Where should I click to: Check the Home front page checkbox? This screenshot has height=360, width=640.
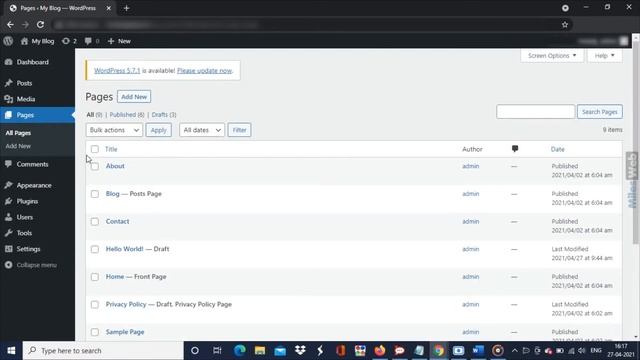[95, 277]
